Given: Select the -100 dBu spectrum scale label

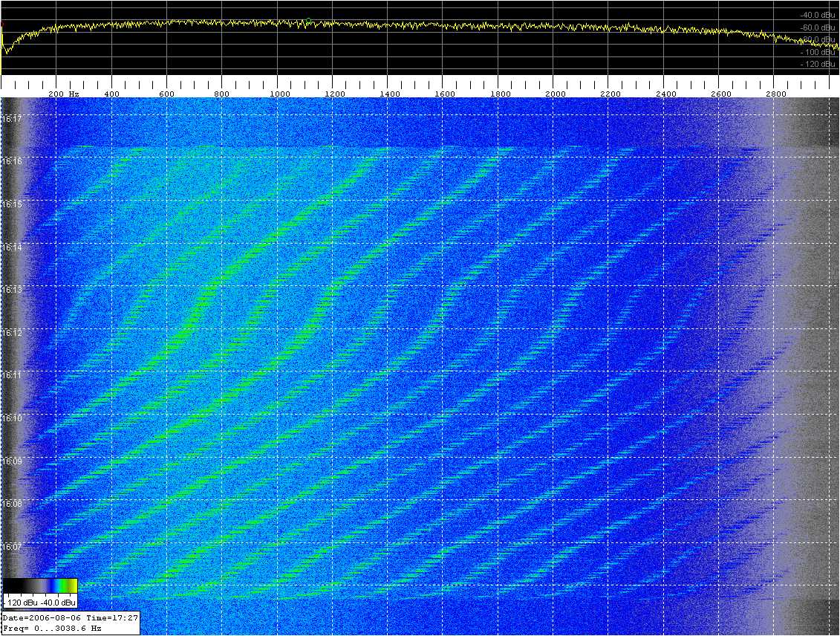Looking at the screenshot, I should (818, 53).
